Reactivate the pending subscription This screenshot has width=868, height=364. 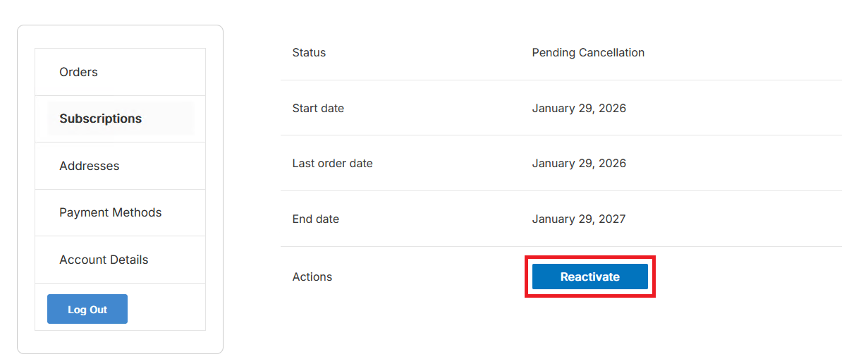(589, 277)
